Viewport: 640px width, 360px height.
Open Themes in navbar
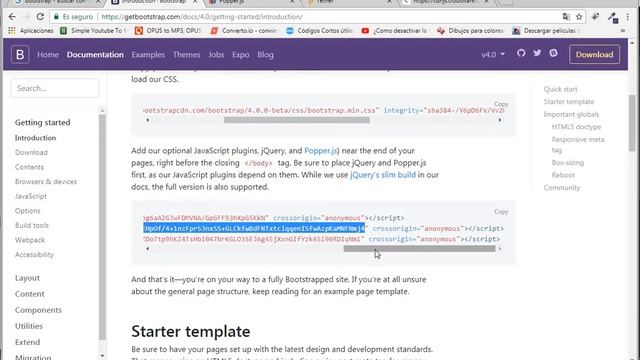(187, 55)
